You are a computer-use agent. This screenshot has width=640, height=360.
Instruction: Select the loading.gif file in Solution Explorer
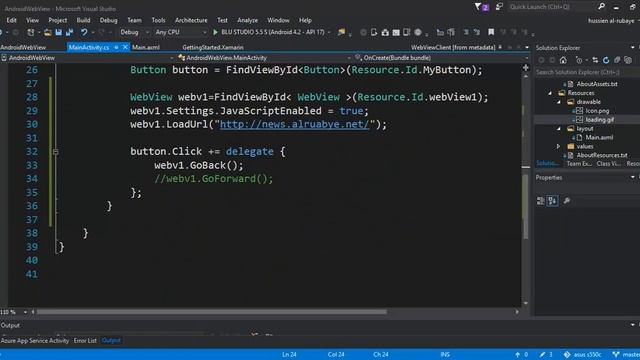tap(600, 120)
